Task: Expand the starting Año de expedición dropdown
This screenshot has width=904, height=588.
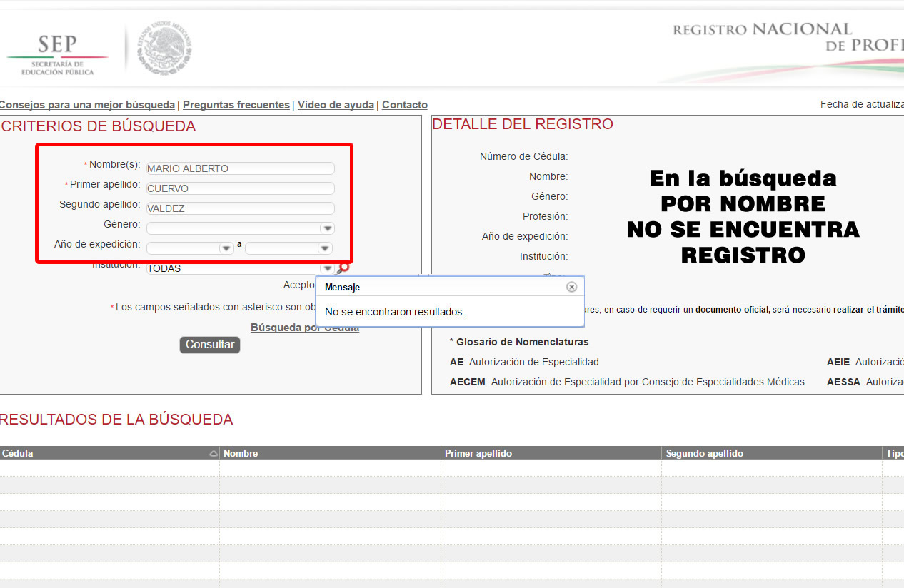Action: (x=226, y=248)
